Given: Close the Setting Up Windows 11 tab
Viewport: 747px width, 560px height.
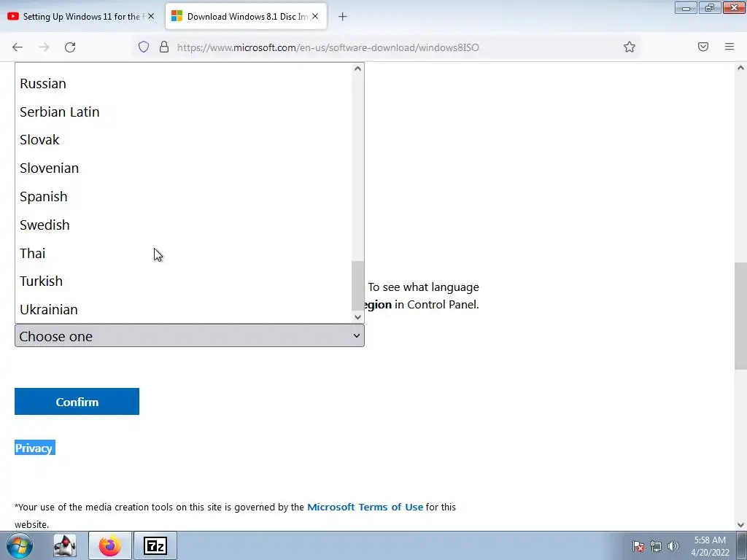Looking at the screenshot, I should (x=151, y=16).
